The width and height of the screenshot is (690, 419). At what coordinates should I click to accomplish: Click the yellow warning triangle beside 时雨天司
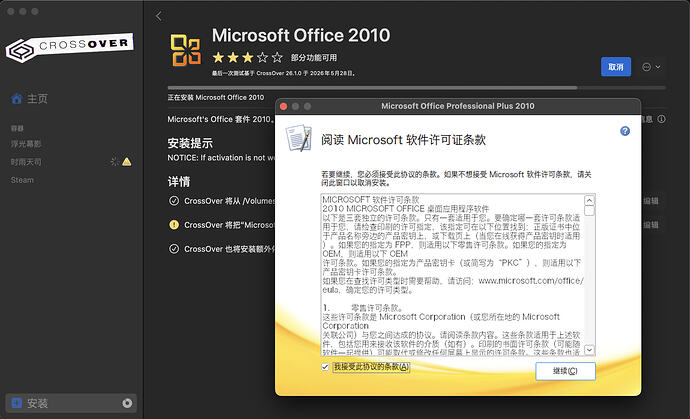pyautogui.click(x=127, y=162)
